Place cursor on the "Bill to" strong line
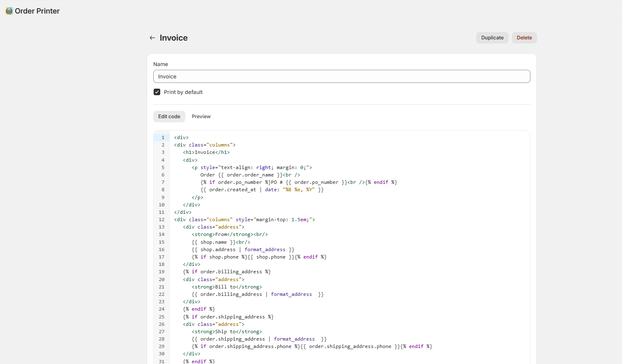Screen dimensions: 622x364 [x=227, y=287]
